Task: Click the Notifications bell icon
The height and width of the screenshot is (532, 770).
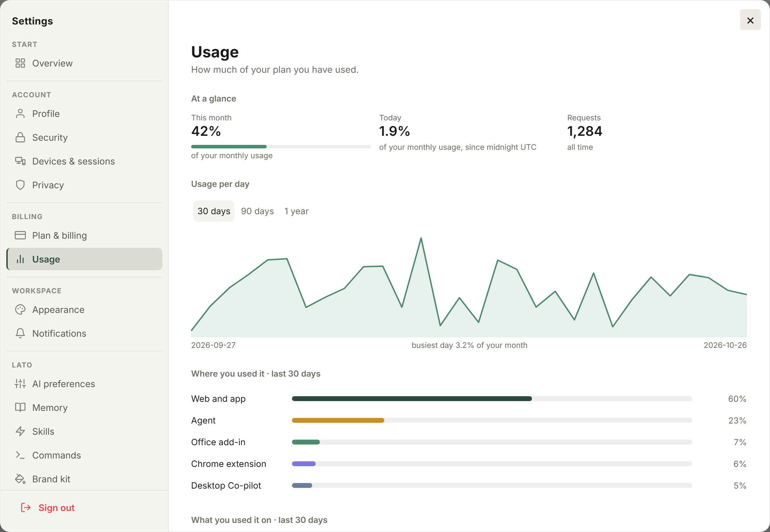Action: pos(20,334)
